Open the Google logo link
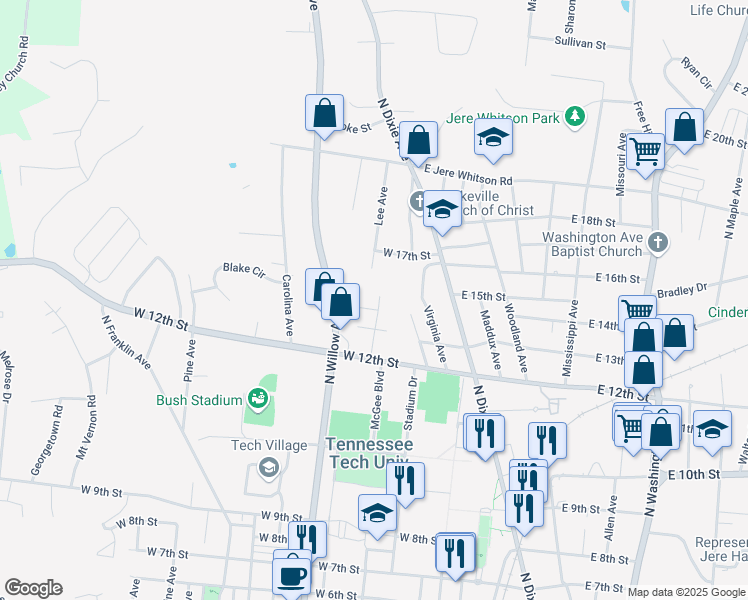748x600 pixels. pos(33,588)
